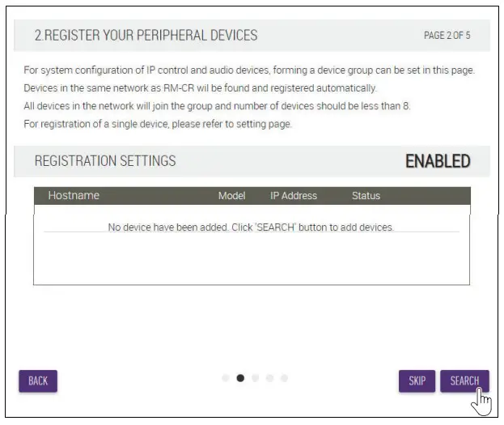Go back with the BACK button
504x425 pixels.
(x=38, y=380)
